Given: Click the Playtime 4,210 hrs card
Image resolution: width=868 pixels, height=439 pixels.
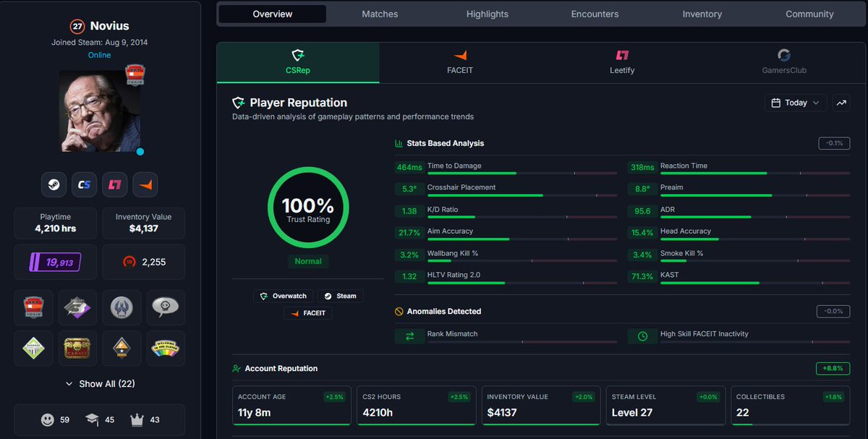Looking at the screenshot, I should pos(55,223).
